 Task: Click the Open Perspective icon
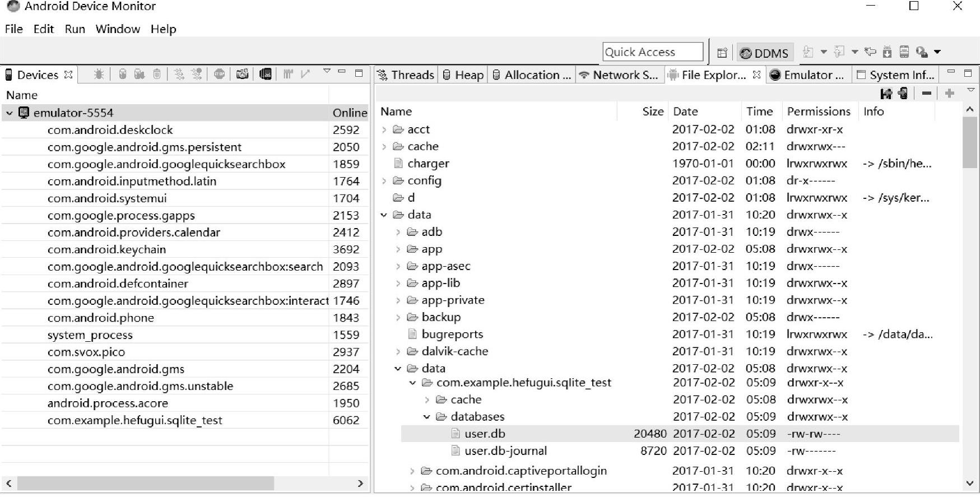point(722,53)
